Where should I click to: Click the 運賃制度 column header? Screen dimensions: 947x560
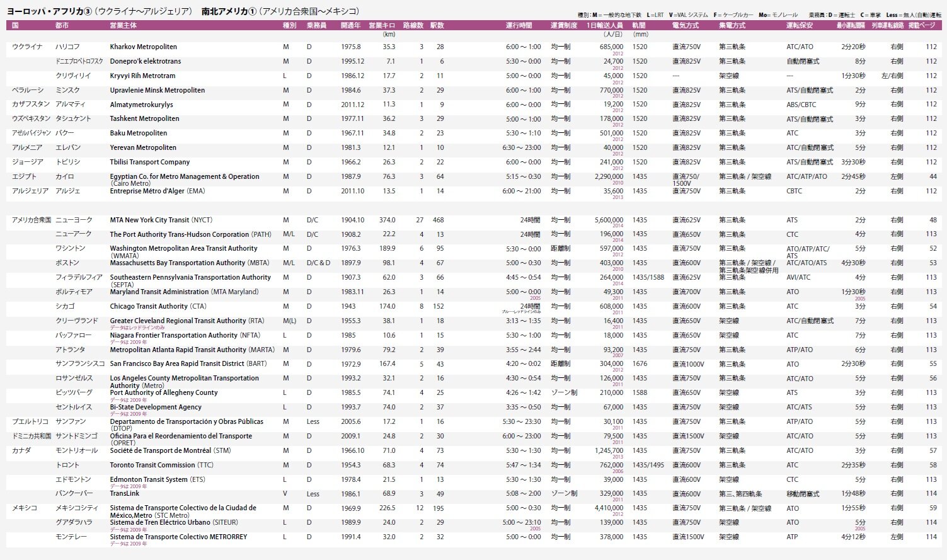tap(563, 25)
